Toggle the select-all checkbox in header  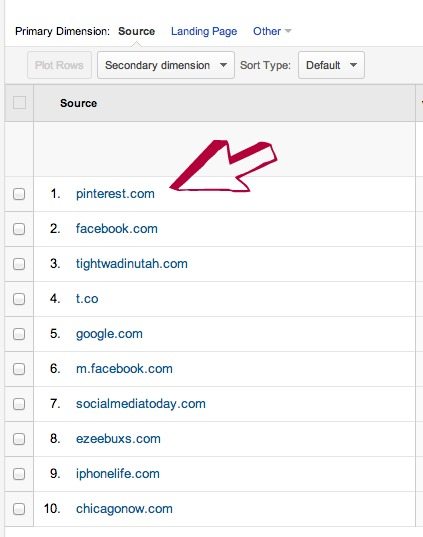tap(19, 103)
